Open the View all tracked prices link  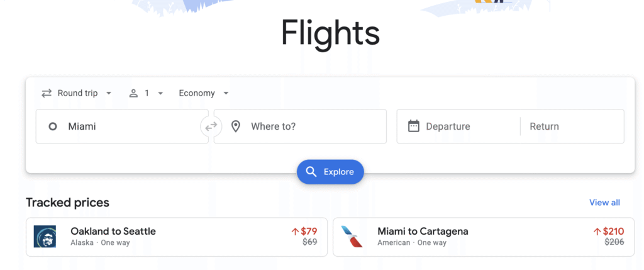pos(604,203)
